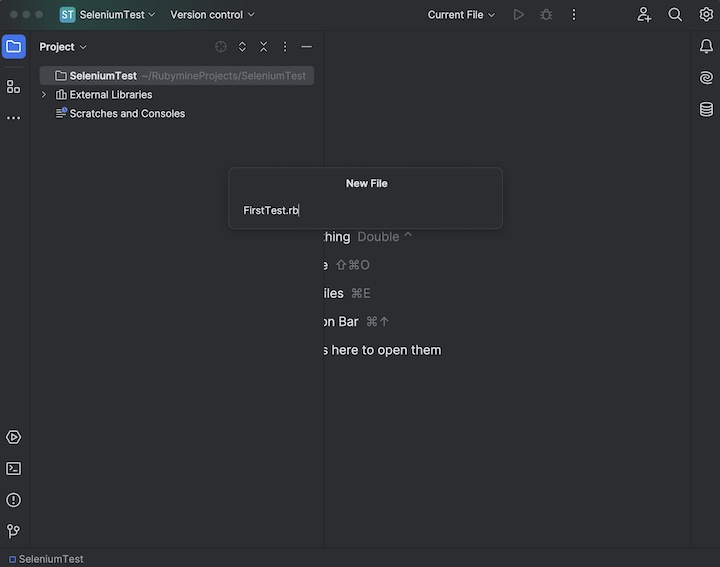Open the Terminal tool window
This screenshot has height=567, width=720.
point(14,468)
